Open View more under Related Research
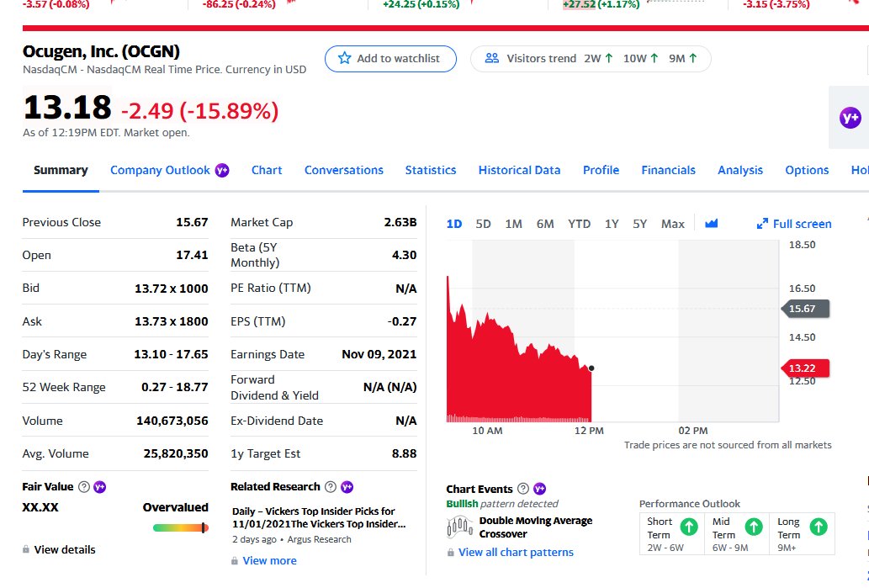This screenshot has height=588, width=869. [269, 561]
